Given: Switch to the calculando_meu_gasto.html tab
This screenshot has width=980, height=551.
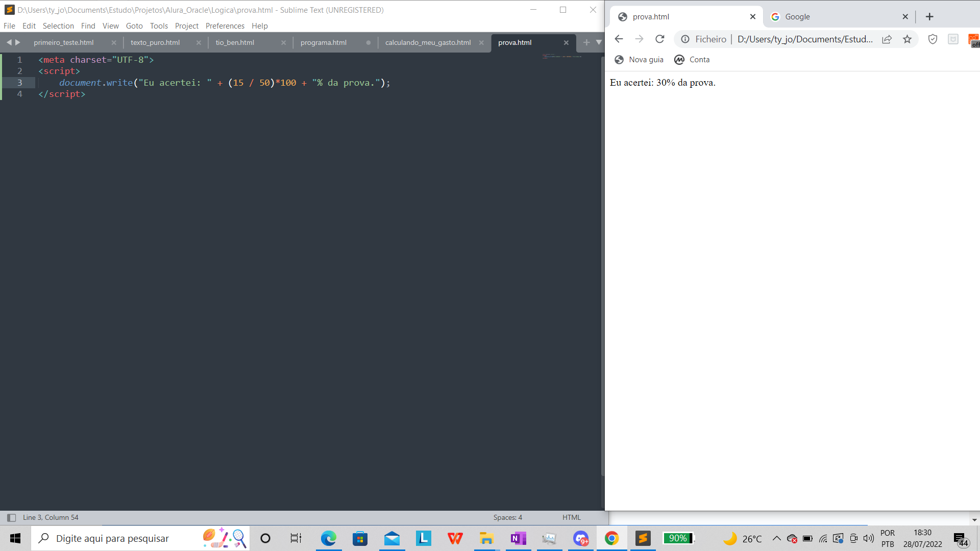Looking at the screenshot, I should pyautogui.click(x=428, y=43).
